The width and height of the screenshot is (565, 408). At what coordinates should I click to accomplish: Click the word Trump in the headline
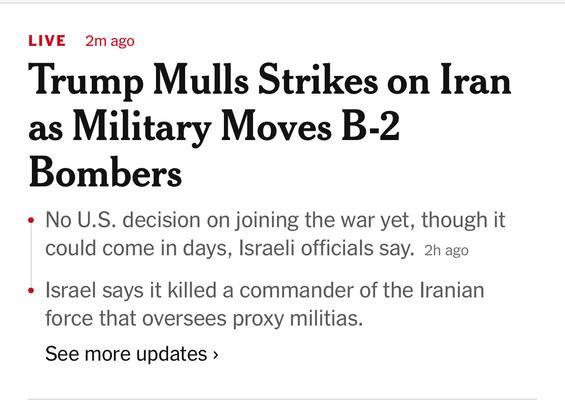(x=86, y=80)
